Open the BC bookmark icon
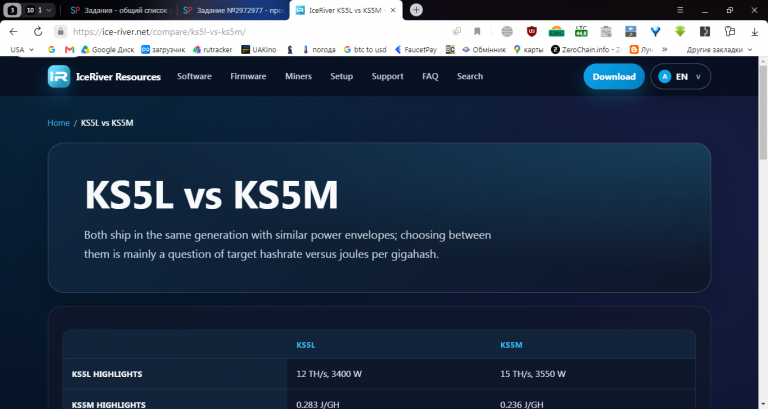 [450, 49]
